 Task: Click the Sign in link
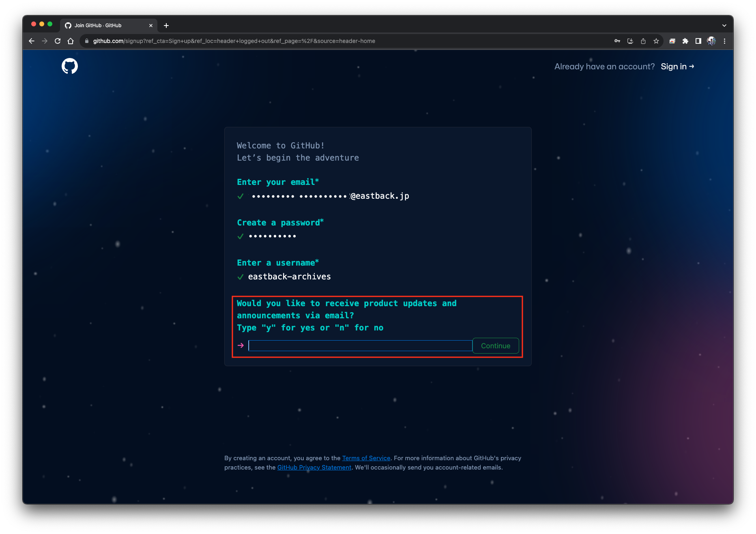coord(677,66)
